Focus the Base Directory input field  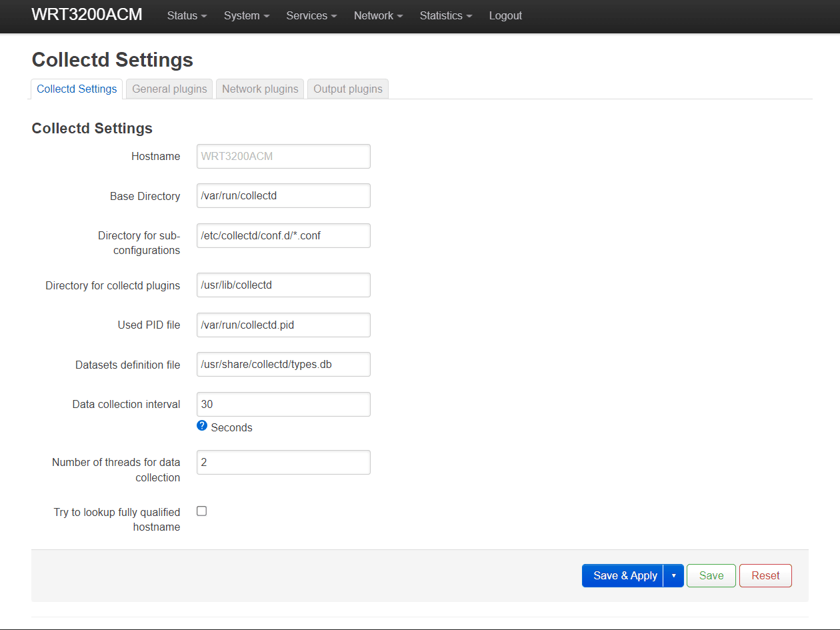coord(283,196)
